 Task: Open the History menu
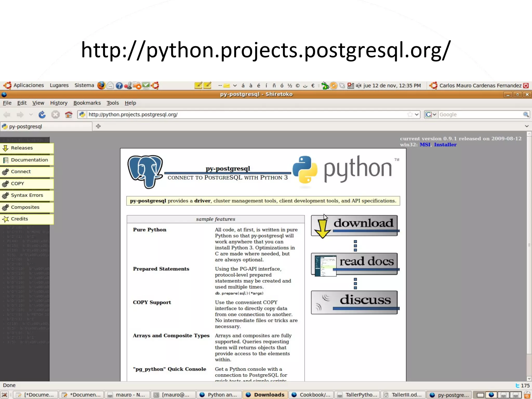coord(59,103)
